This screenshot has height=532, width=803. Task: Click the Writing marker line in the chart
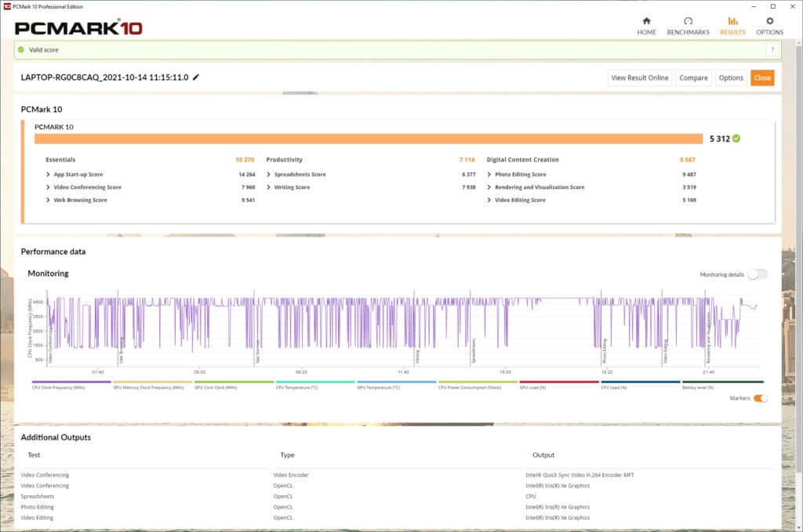(x=414, y=329)
